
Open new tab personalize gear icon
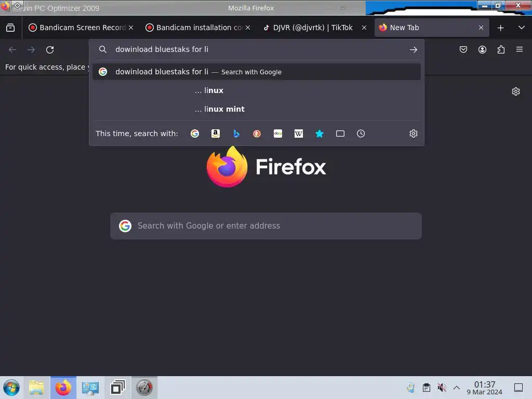(516, 91)
